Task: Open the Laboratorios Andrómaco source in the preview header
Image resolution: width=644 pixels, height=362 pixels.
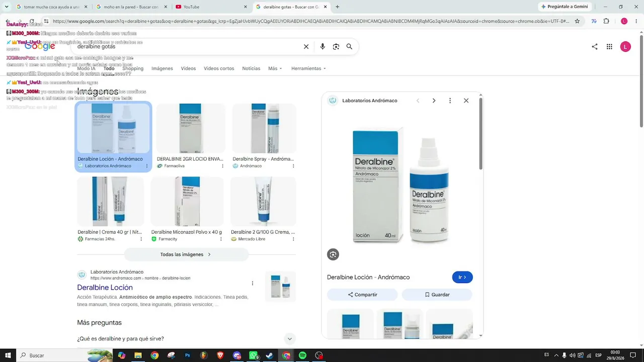Action: coord(363,101)
